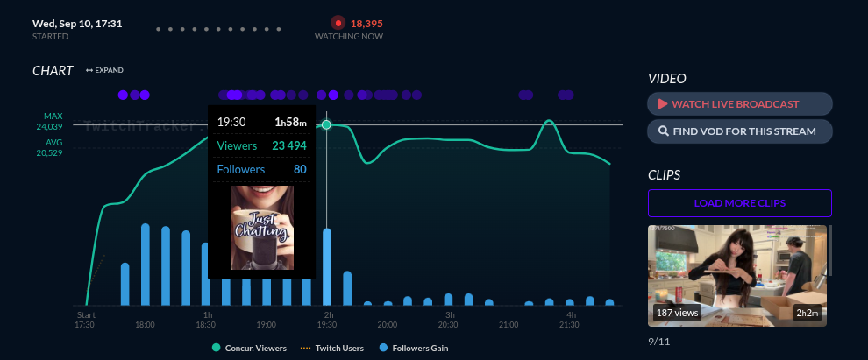Open the clip thumbnail with 187 views
Screen dimensions: 868x360
[x=736, y=275]
